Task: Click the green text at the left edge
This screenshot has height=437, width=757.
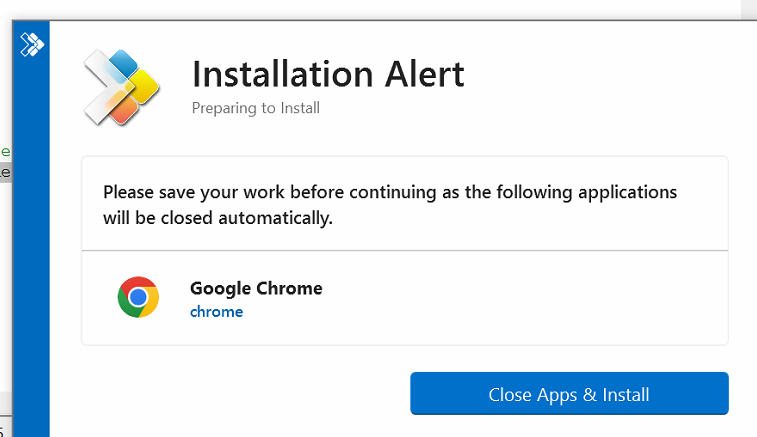Action: tap(5, 152)
